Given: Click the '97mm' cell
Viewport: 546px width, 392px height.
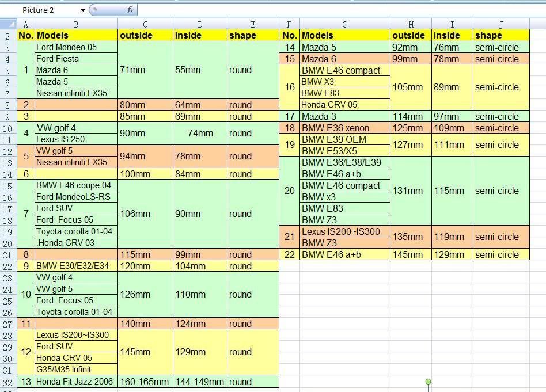Looking at the screenshot, I should pos(452,116).
